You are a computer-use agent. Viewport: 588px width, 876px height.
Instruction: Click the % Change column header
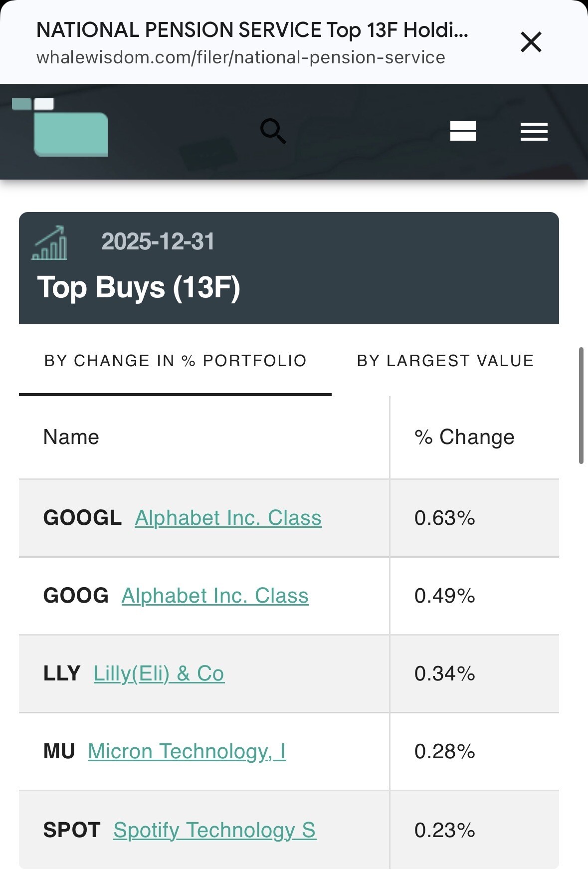(464, 437)
